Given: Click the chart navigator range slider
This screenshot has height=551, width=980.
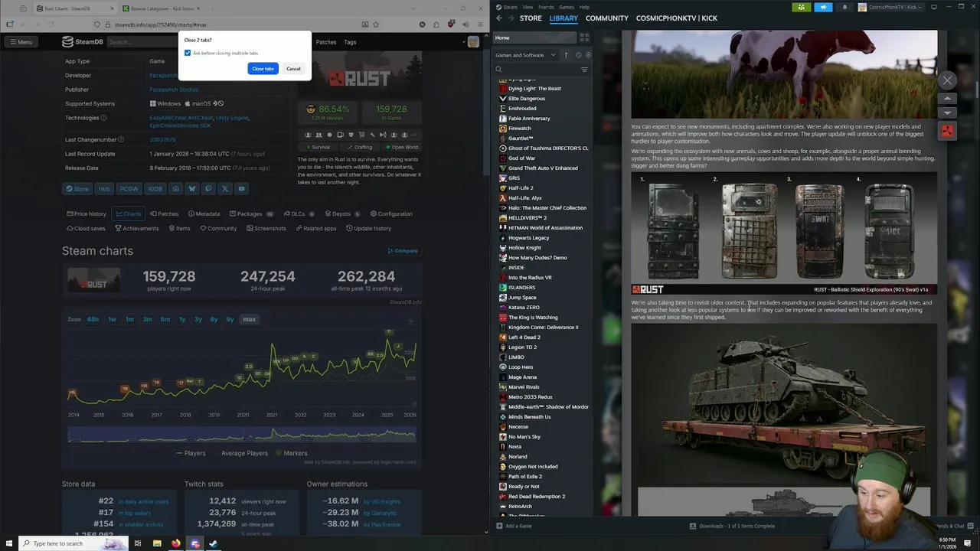Looking at the screenshot, I should (x=242, y=435).
